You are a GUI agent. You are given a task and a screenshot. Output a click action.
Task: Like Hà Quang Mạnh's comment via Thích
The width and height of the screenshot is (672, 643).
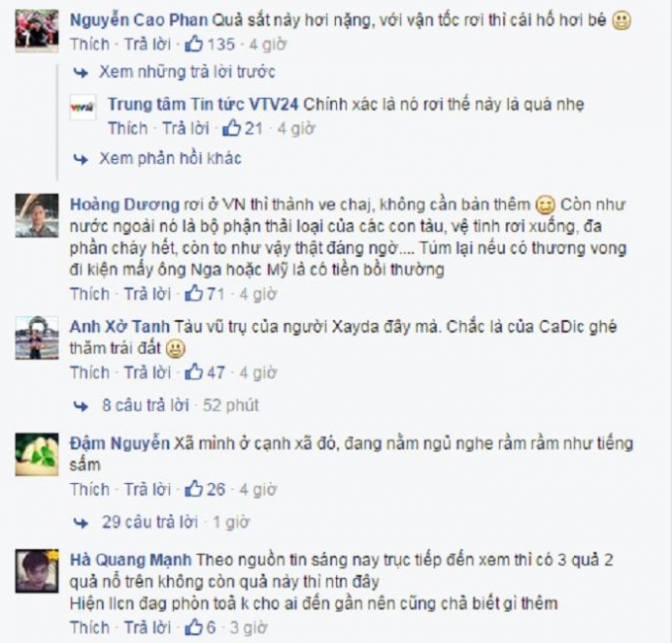[x=90, y=627]
